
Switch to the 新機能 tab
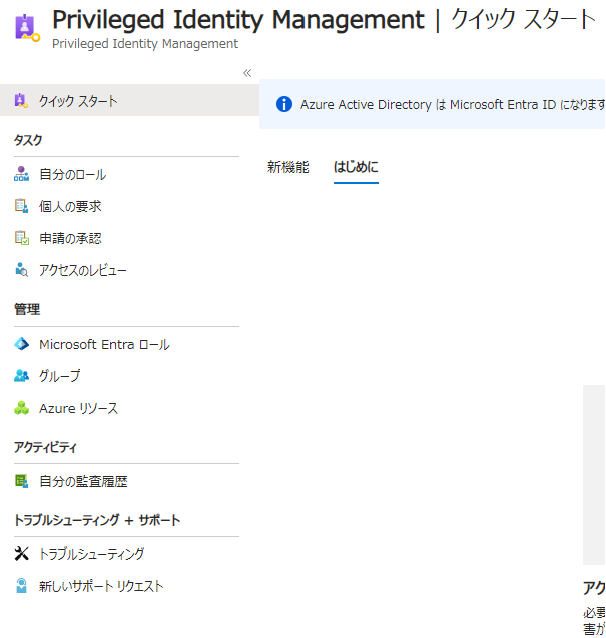click(288, 168)
